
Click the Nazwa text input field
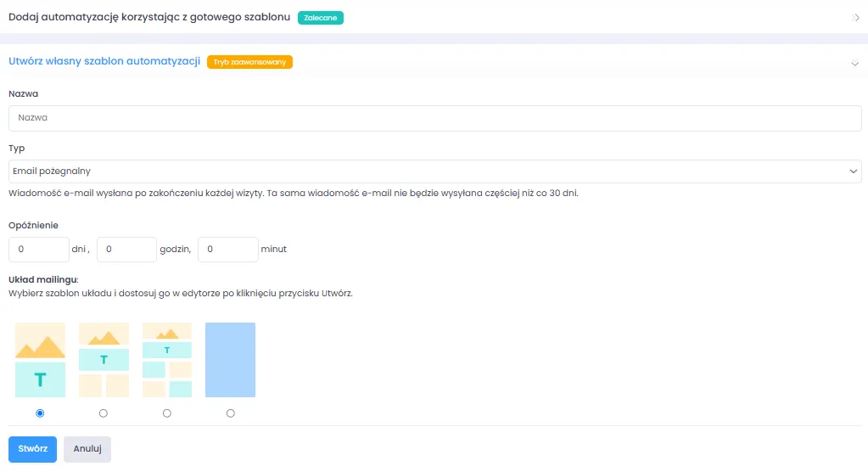pyautogui.click(x=434, y=118)
